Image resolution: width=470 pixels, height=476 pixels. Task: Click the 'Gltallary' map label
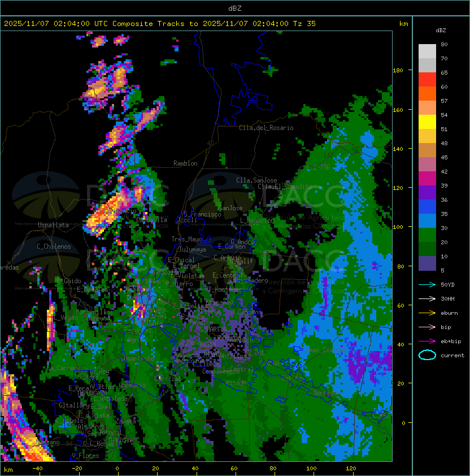pyautogui.click(x=74, y=405)
